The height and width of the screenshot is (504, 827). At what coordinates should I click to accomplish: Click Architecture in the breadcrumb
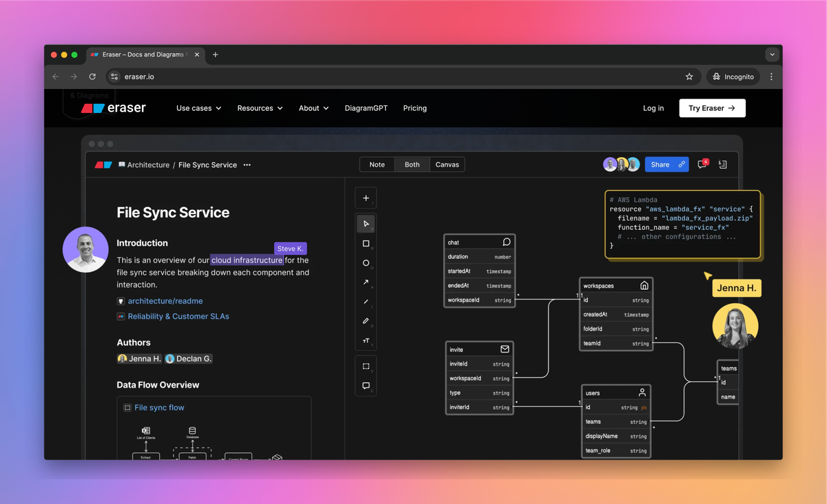pos(148,165)
